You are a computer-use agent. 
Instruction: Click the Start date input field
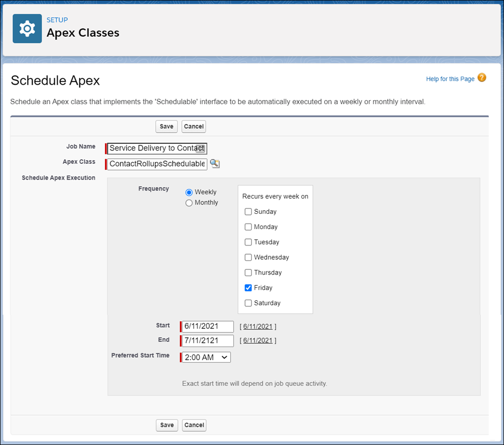(x=208, y=327)
